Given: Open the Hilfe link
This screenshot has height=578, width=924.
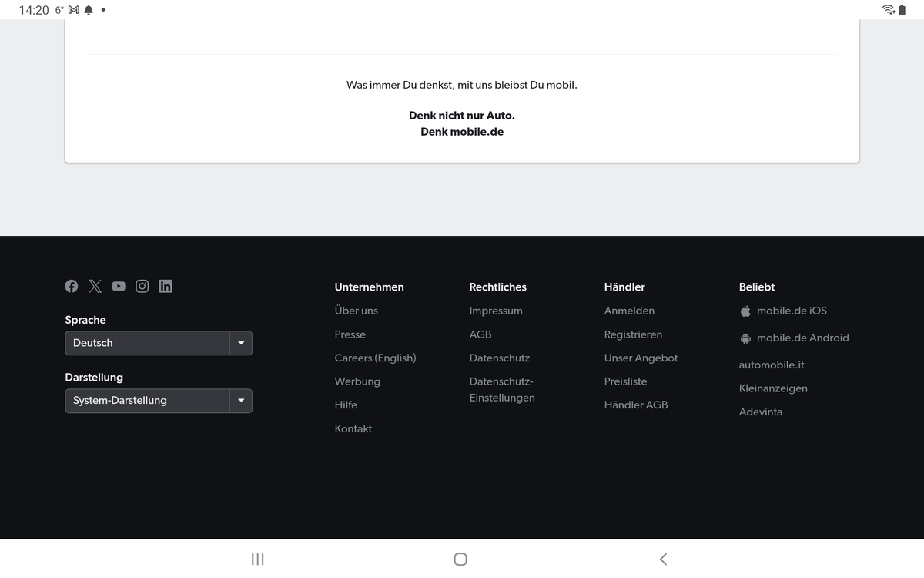Looking at the screenshot, I should click(346, 405).
